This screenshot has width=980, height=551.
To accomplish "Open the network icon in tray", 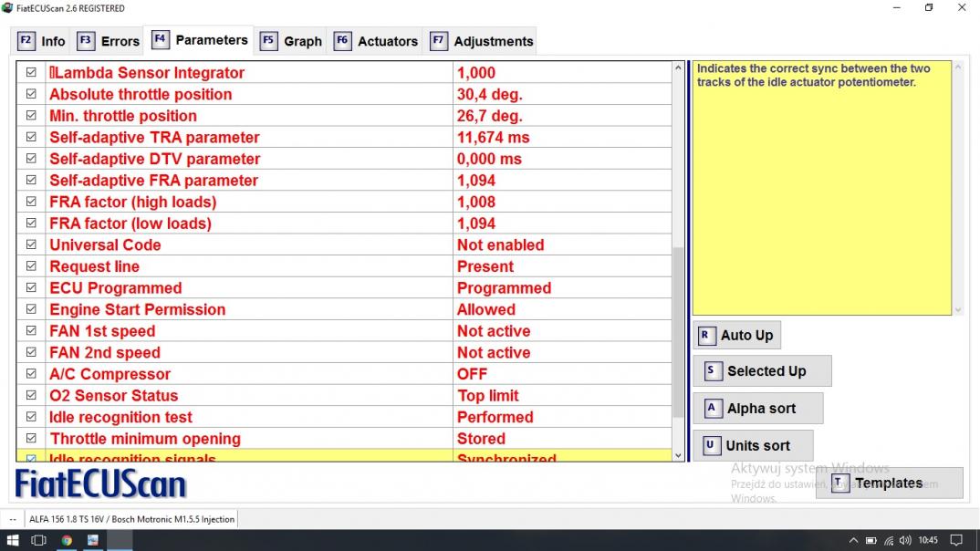I will click(x=888, y=540).
